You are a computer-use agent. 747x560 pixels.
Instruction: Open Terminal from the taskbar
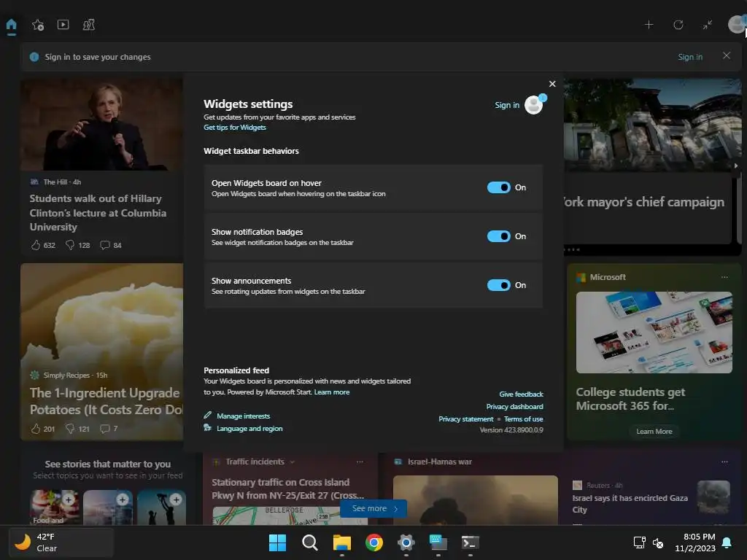tap(471, 542)
